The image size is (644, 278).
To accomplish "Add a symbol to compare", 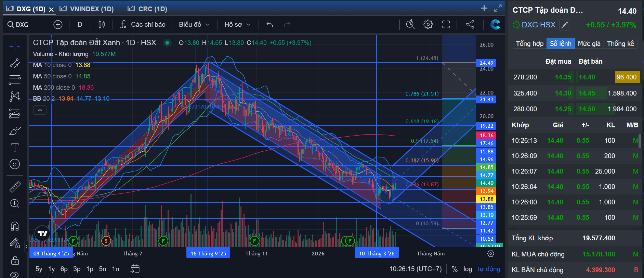I will [58, 24].
